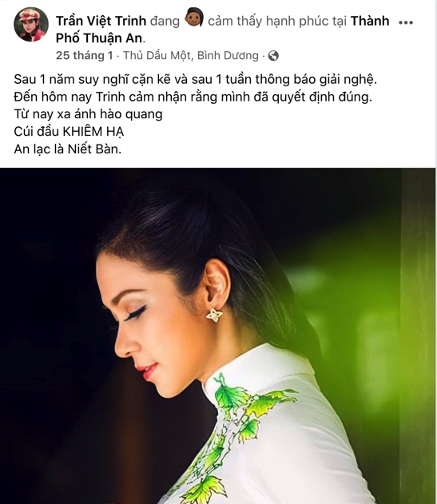Click the Thủ Dầu Một, Bình Dương location
Image resolution: width=437 pixels, height=504 pixels.
tap(191, 56)
